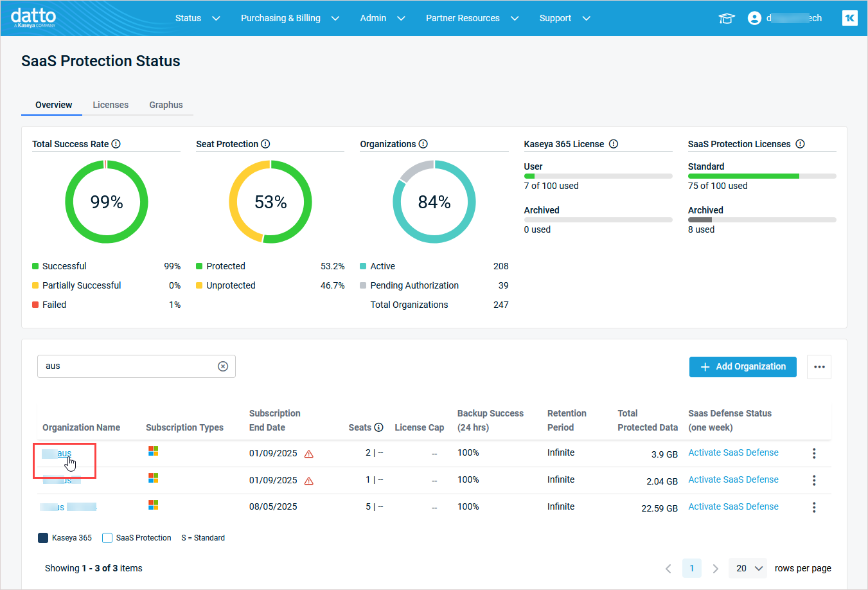
Task: Click the Kaseya K icon
Action: (x=849, y=18)
